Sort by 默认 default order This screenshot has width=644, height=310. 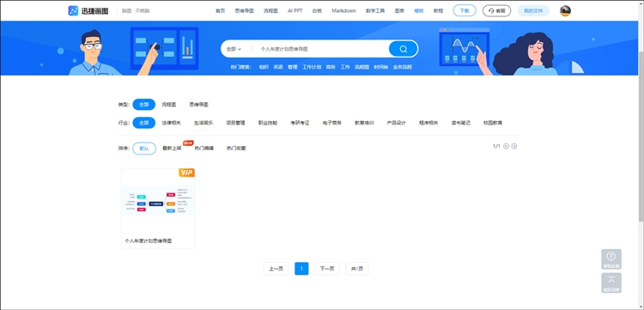(144, 149)
